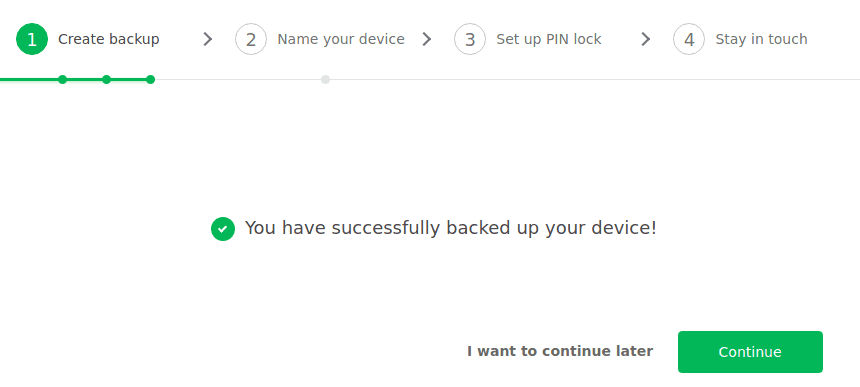Click the gray progress dot under step 2
Screen dimensions: 860x387
(x=325, y=79)
